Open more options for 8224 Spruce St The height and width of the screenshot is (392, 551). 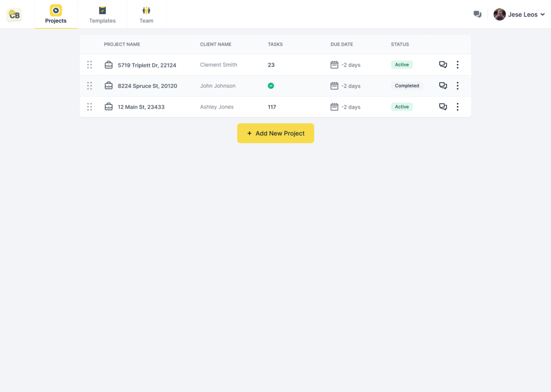457,85
